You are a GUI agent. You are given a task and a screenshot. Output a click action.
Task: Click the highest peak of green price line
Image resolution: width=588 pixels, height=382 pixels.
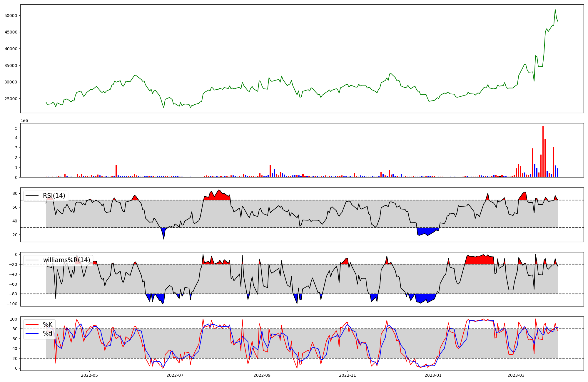(555, 10)
